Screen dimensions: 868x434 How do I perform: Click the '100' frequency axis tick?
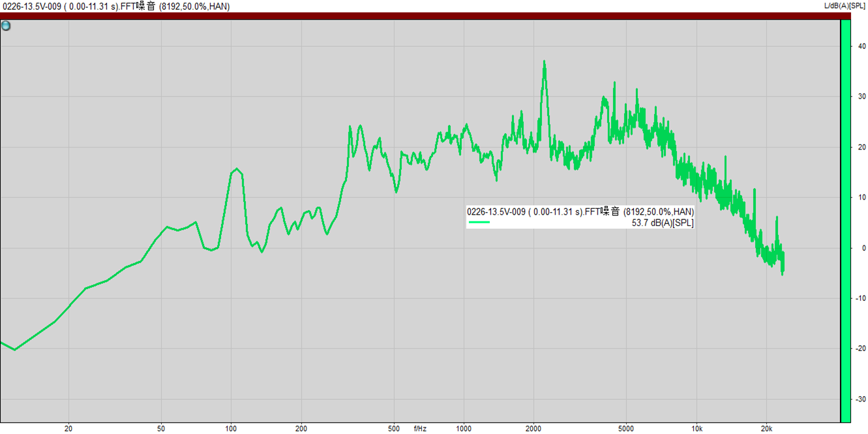[x=231, y=429]
